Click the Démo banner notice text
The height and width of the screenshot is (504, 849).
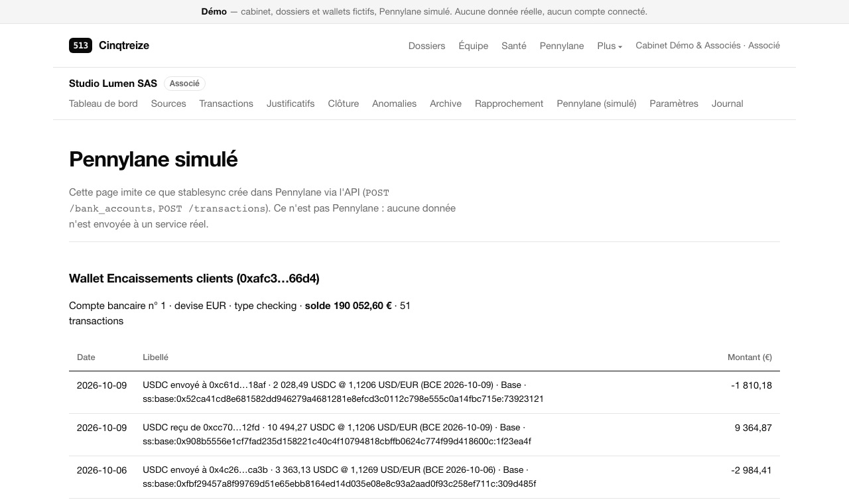pos(424,11)
